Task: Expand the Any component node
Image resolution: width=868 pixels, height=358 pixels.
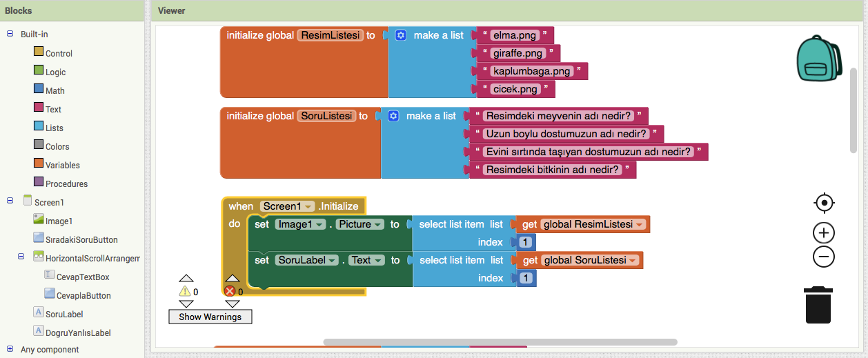Action: [10, 349]
